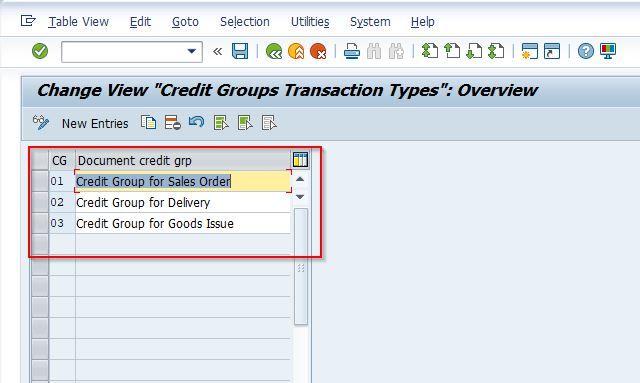Open the Help question mark icon
This screenshot has height=383, width=640.
[x=586, y=51]
